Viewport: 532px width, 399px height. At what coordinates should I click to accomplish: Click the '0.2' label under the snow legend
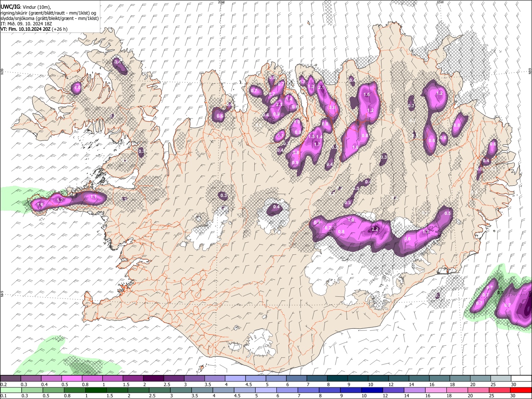pyautogui.click(x=3, y=384)
